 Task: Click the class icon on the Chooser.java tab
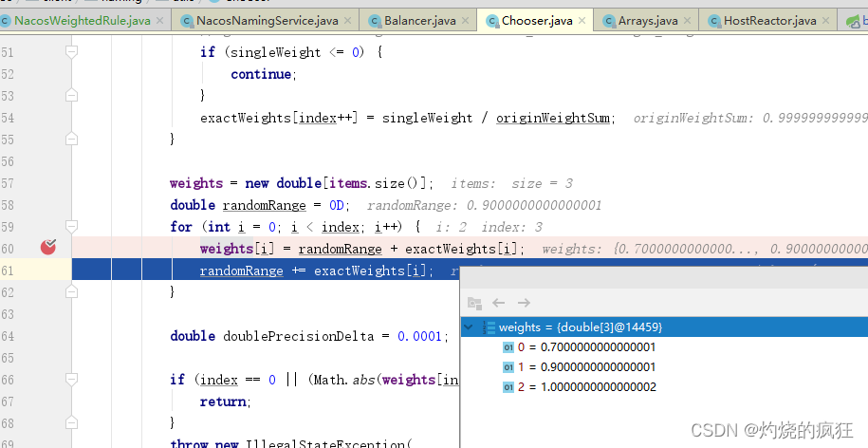(x=491, y=21)
